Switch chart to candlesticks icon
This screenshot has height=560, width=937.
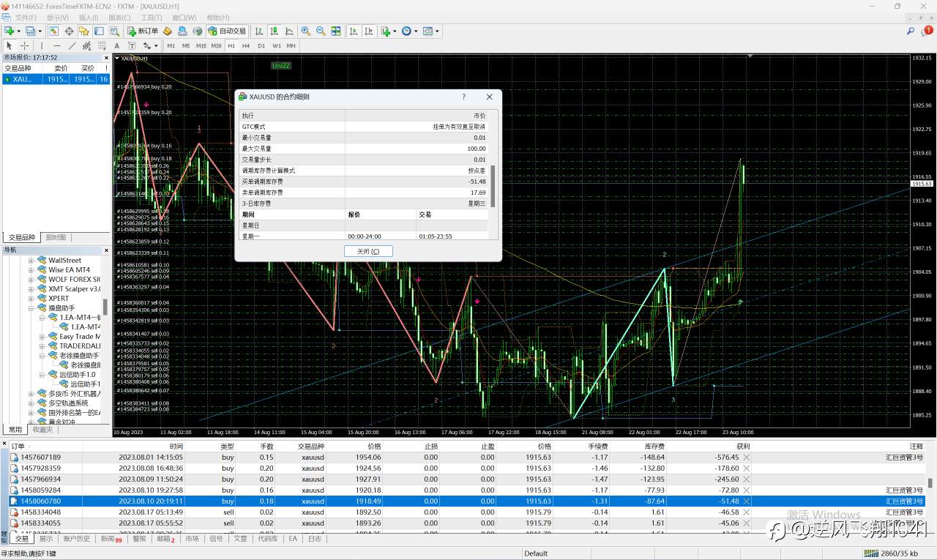coord(275,31)
